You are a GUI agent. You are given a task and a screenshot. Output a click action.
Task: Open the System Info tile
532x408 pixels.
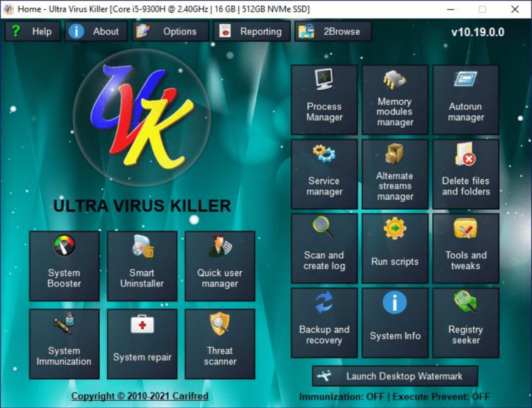(395, 323)
